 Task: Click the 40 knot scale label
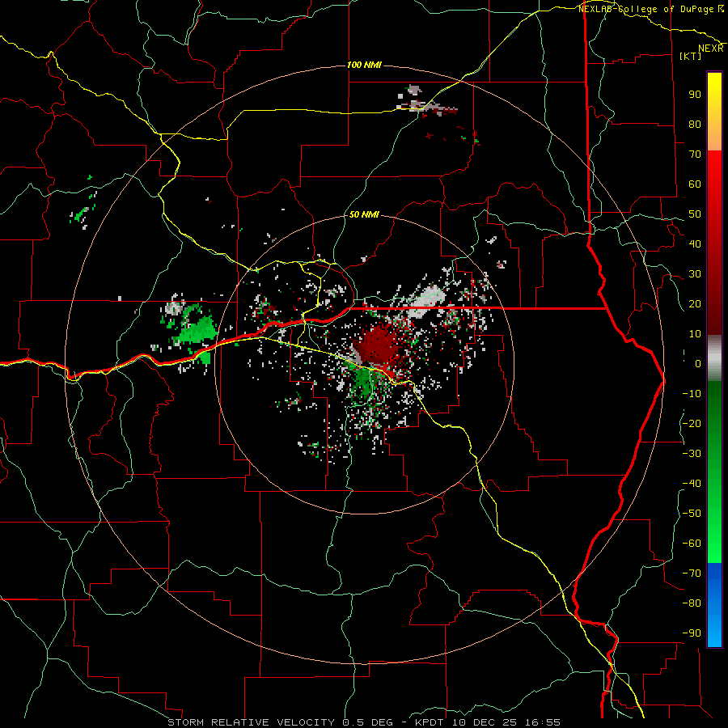pos(695,243)
